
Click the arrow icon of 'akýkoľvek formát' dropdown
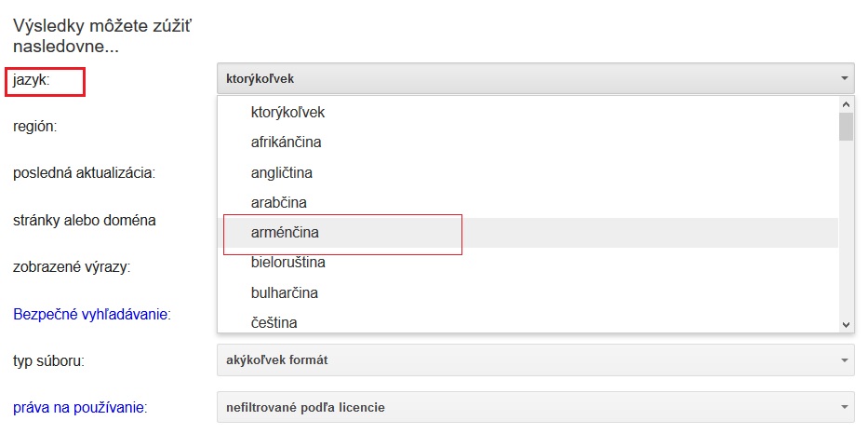(844, 359)
